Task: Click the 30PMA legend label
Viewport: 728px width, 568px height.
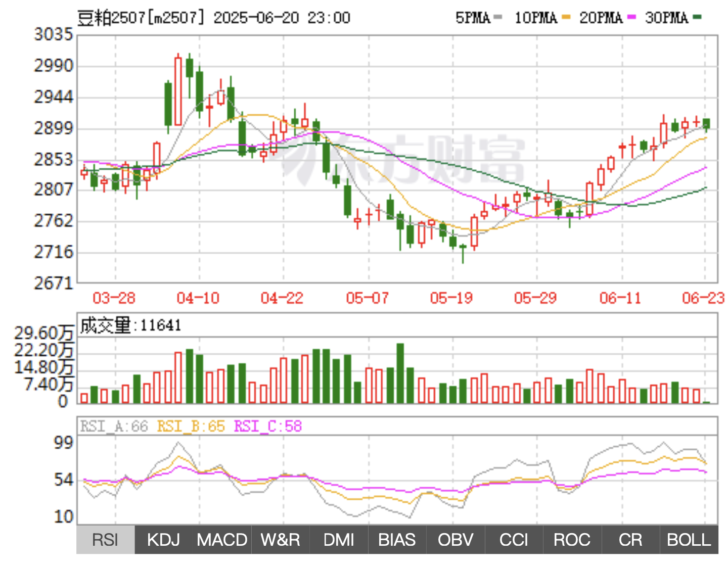Action: point(667,18)
